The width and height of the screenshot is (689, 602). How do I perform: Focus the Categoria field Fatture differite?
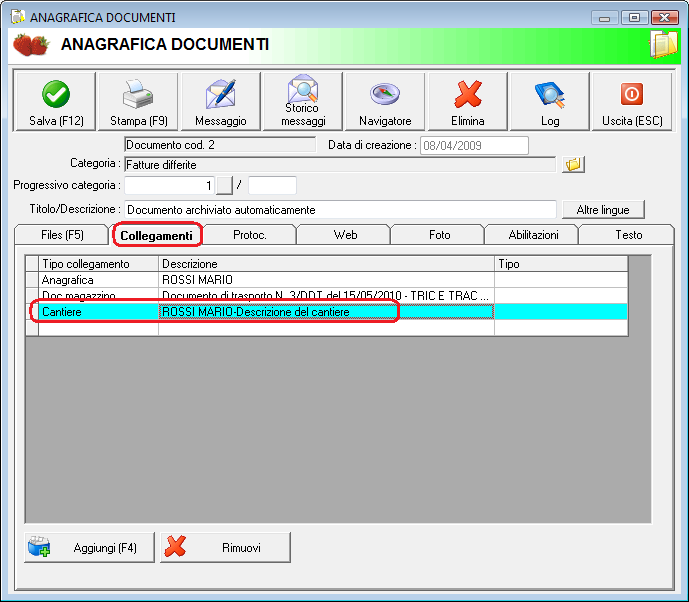pyautogui.click(x=340, y=165)
